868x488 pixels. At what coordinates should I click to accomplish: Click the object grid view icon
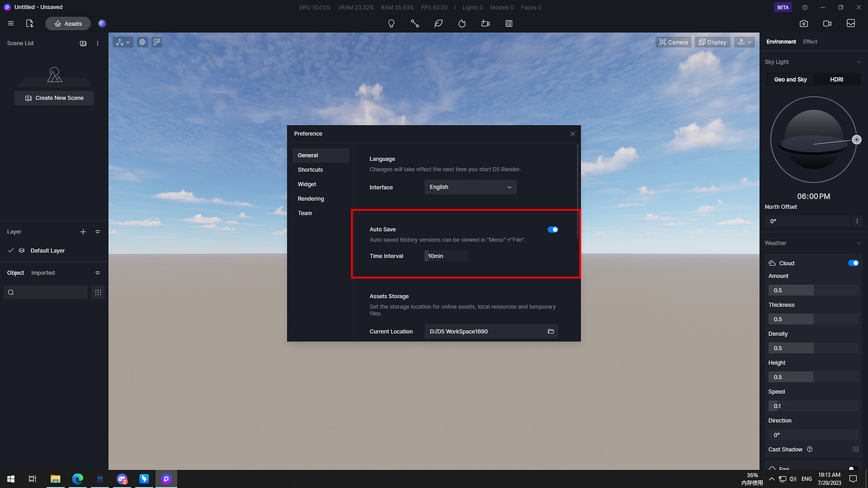coord(97,292)
